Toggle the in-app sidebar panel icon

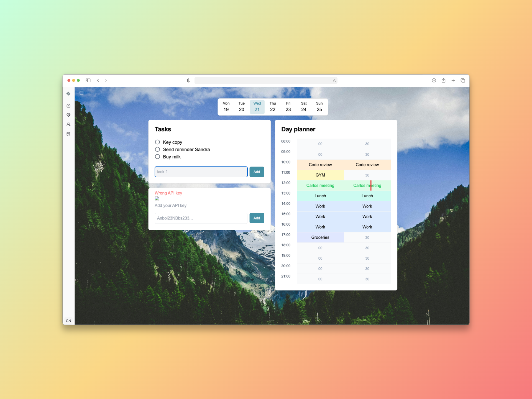coord(81,93)
